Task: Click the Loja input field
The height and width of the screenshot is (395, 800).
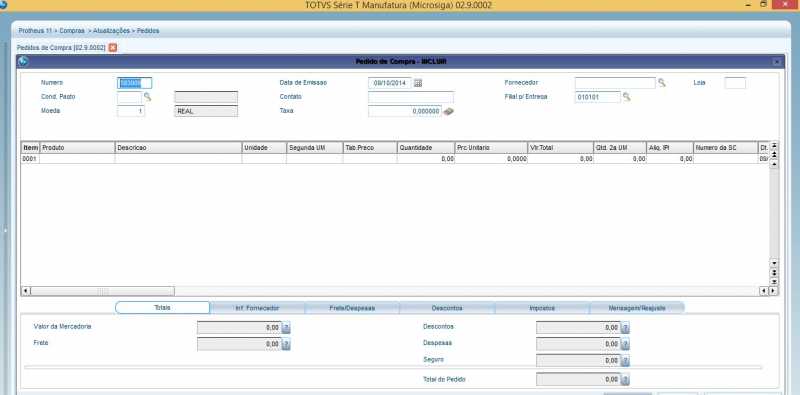Action: pos(735,83)
